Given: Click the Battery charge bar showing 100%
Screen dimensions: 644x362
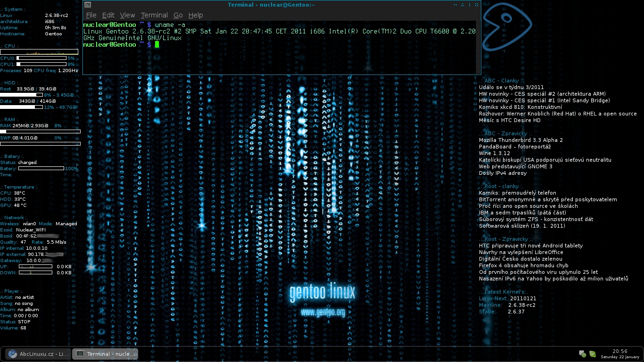Looking at the screenshot, I should point(41,168).
